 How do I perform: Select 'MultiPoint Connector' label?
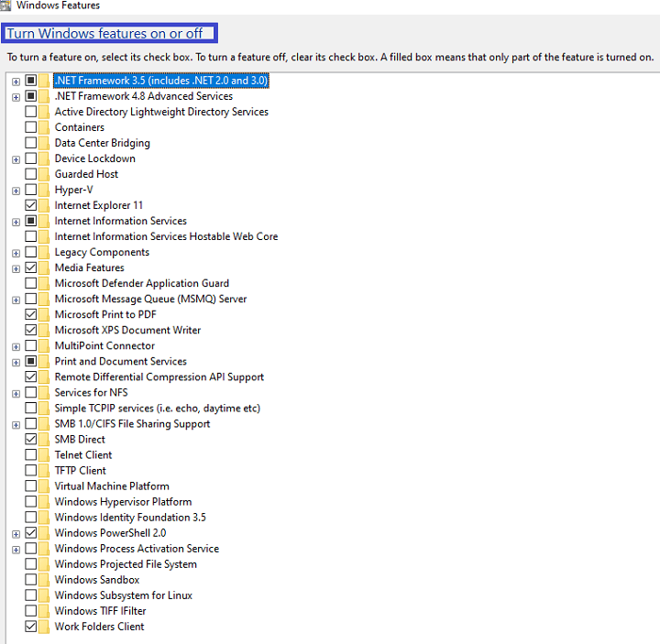(104, 345)
